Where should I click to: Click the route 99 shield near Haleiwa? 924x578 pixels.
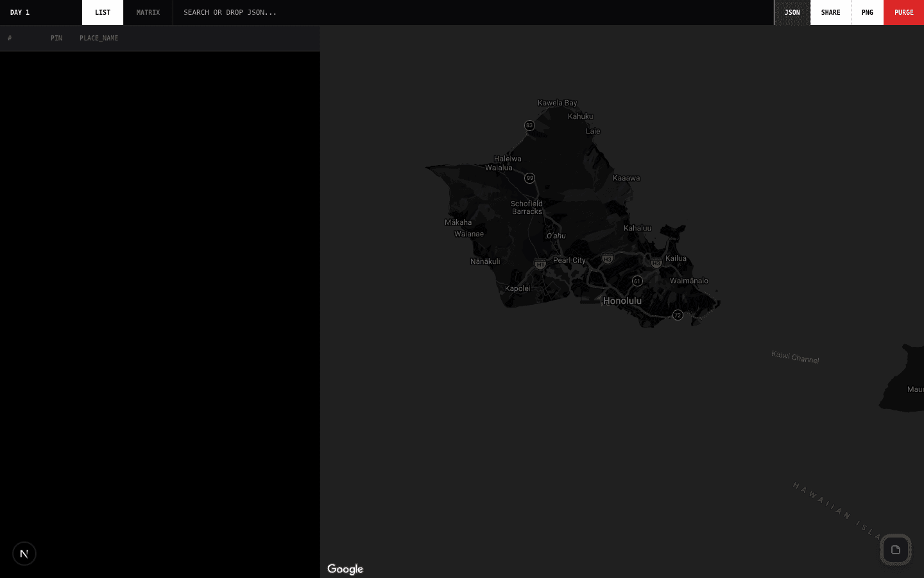coord(529,178)
